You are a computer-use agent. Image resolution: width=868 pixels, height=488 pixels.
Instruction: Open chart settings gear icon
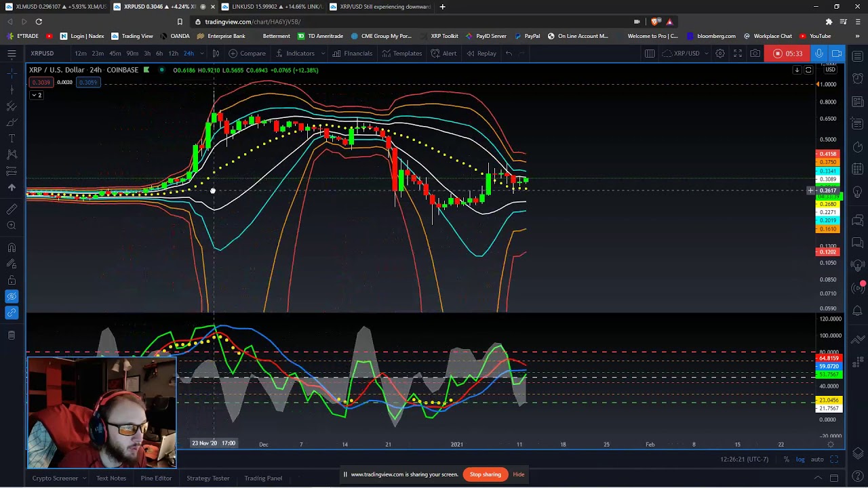[720, 54]
